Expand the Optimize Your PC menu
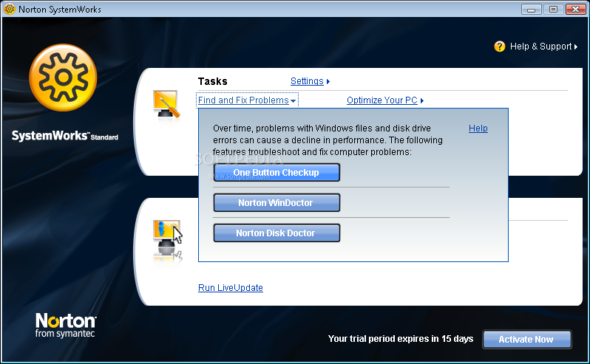The height and width of the screenshot is (364, 590). coord(385,100)
